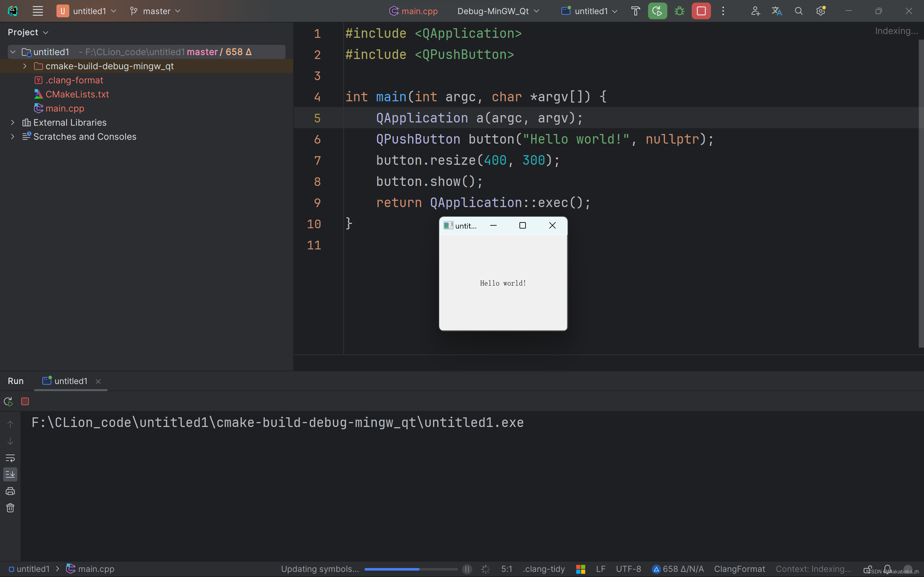Open the IDE settings gear
Image resolution: width=924 pixels, height=577 pixels.
click(x=820, y=11)
